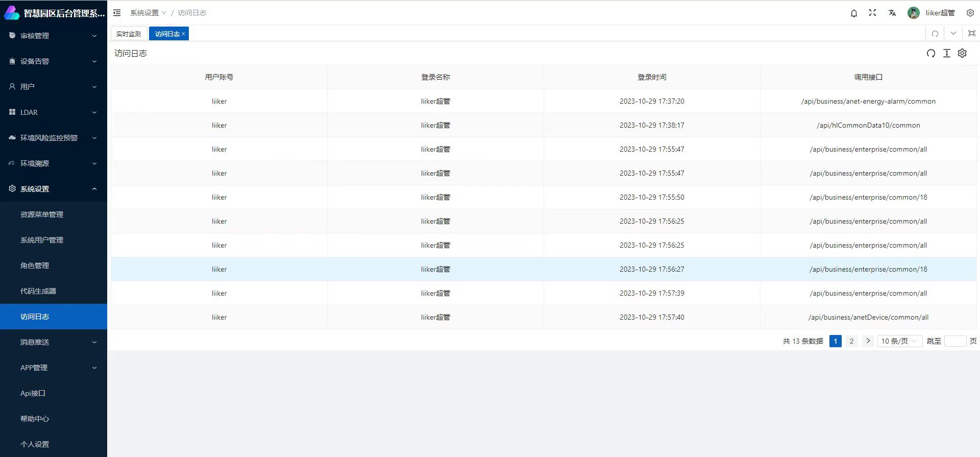Click the 环境溯源 gauge icon

pyautogui.click(x=12, y=163)
